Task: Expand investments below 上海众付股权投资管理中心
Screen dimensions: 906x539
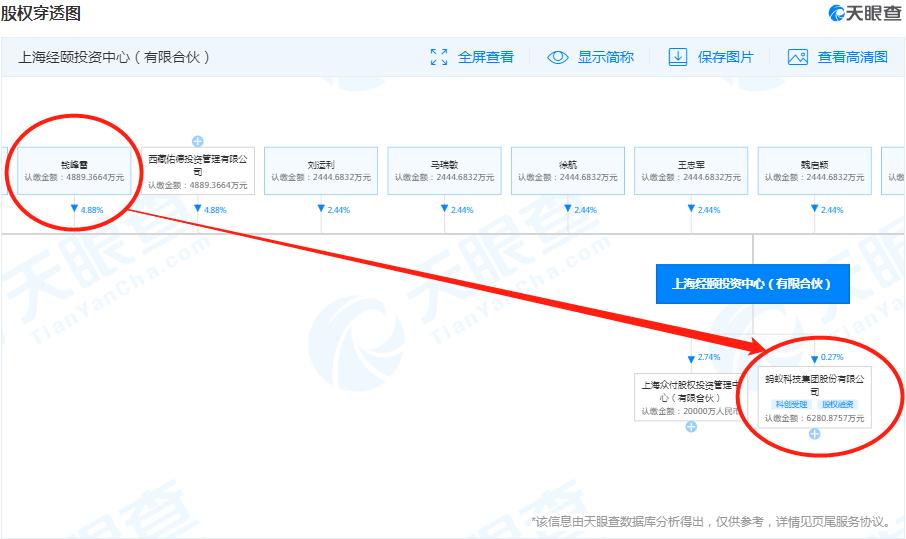Action: (x=691, y=426)
